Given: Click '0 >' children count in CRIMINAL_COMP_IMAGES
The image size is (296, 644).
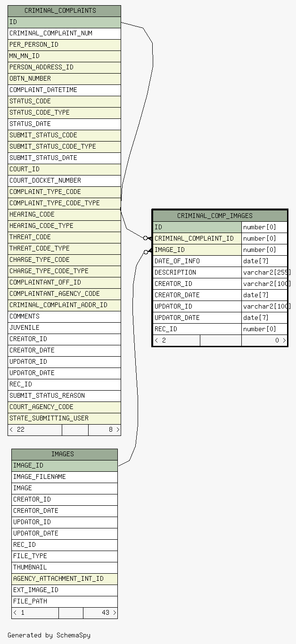Looking at the screenshot, I should tap(264, 341).
